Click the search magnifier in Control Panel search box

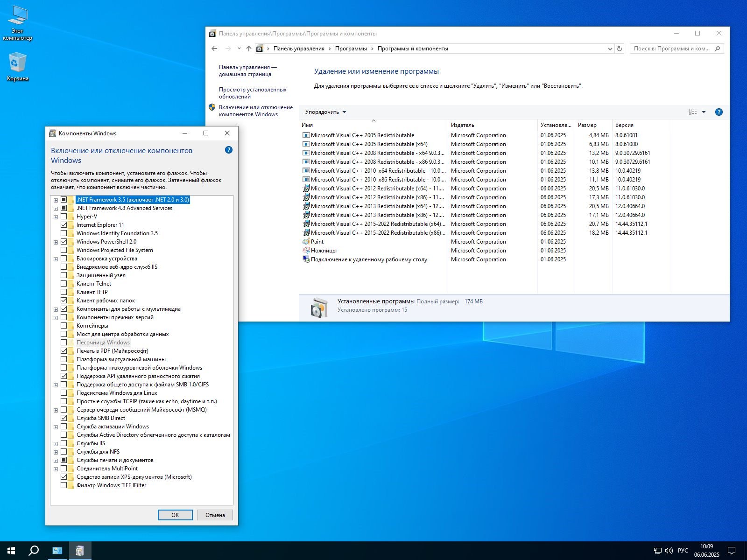pos(718,49)
